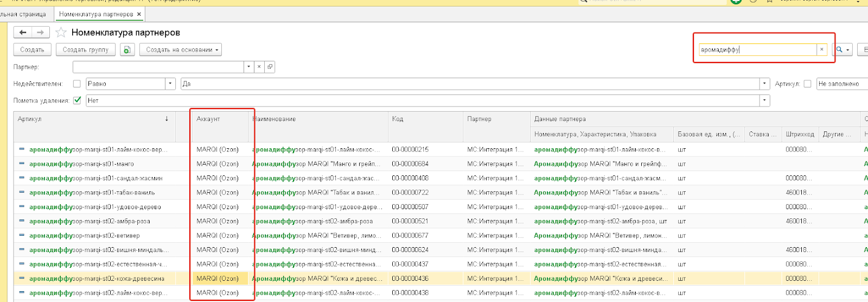Create new item by copying icon
The image size is (868, 302).
[x=127, y=49]
